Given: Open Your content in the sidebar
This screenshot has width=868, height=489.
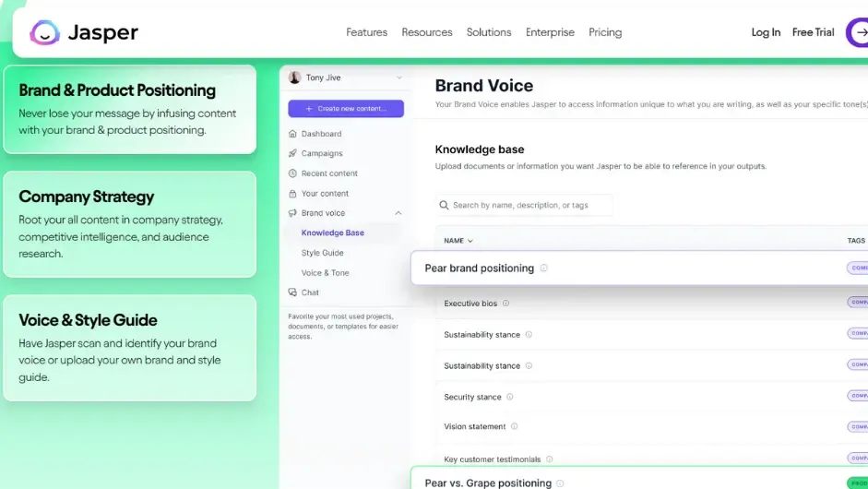Looking at the screenshot, I should [x=325, y=193].
